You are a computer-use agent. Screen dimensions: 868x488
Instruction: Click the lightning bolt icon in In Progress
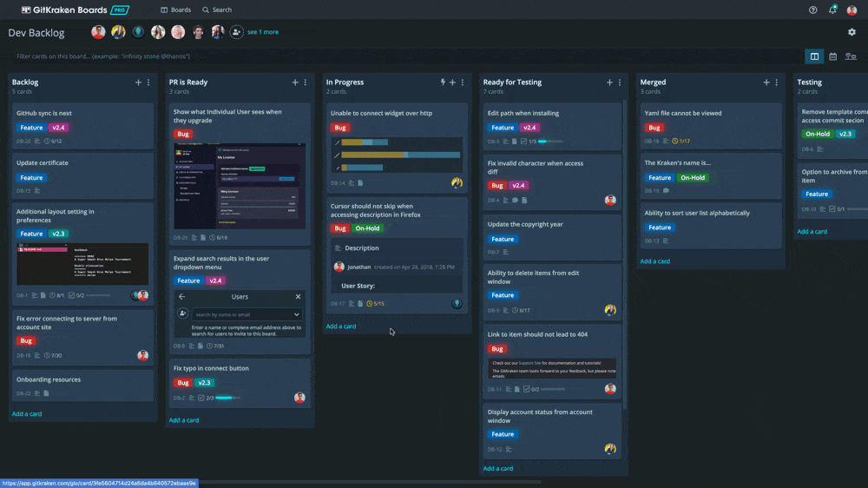443,82
